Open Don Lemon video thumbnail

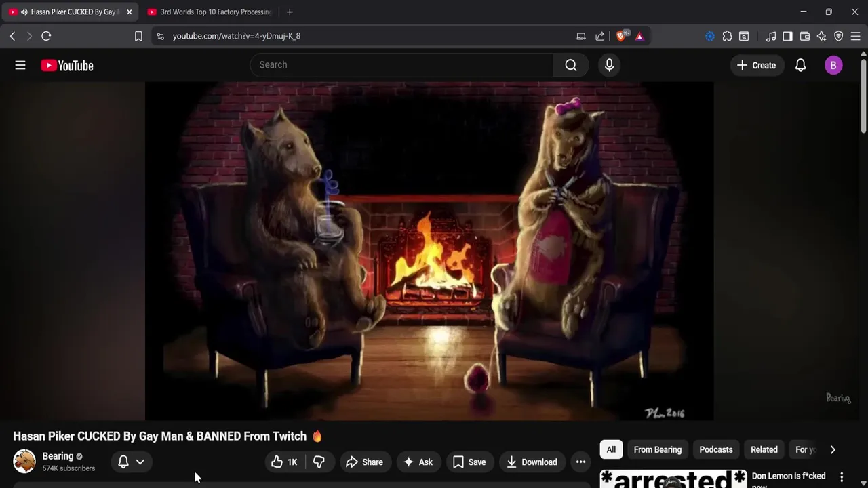coord(673,479)
